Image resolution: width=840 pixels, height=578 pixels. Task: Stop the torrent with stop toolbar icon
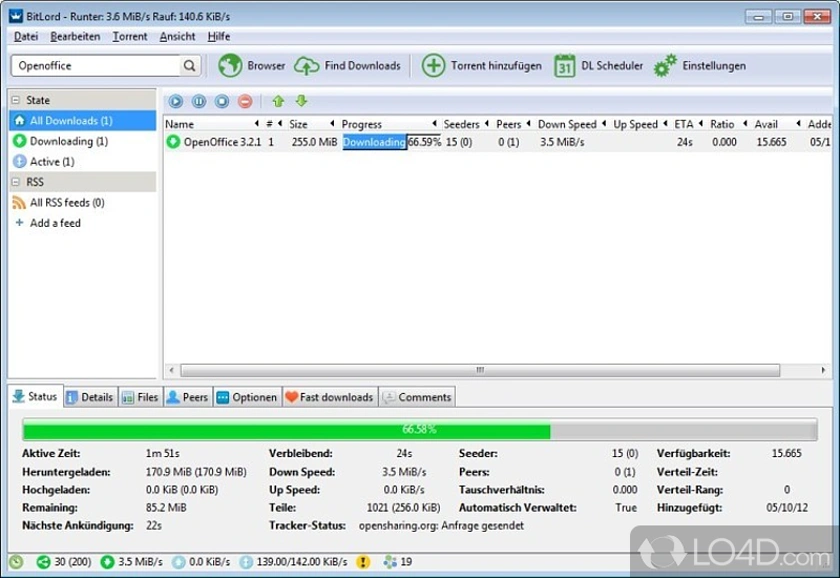click(x=219, y=101)
